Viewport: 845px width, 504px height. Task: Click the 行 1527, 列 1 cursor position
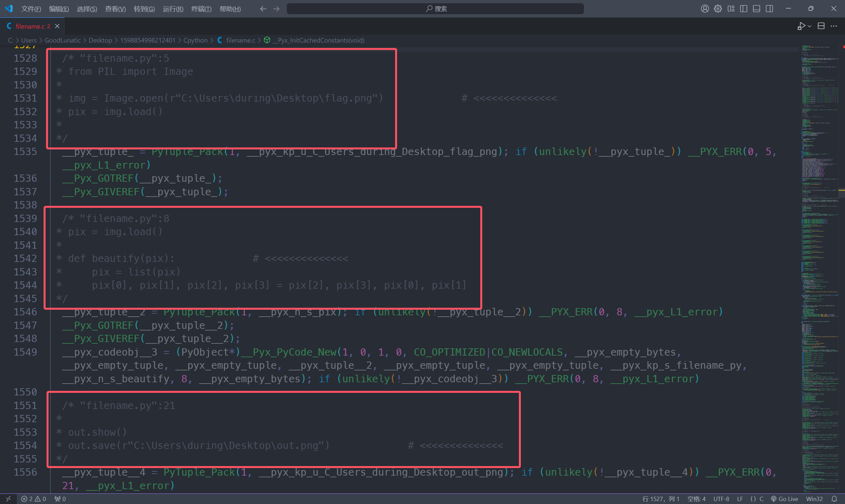click(x=660, y=499)
